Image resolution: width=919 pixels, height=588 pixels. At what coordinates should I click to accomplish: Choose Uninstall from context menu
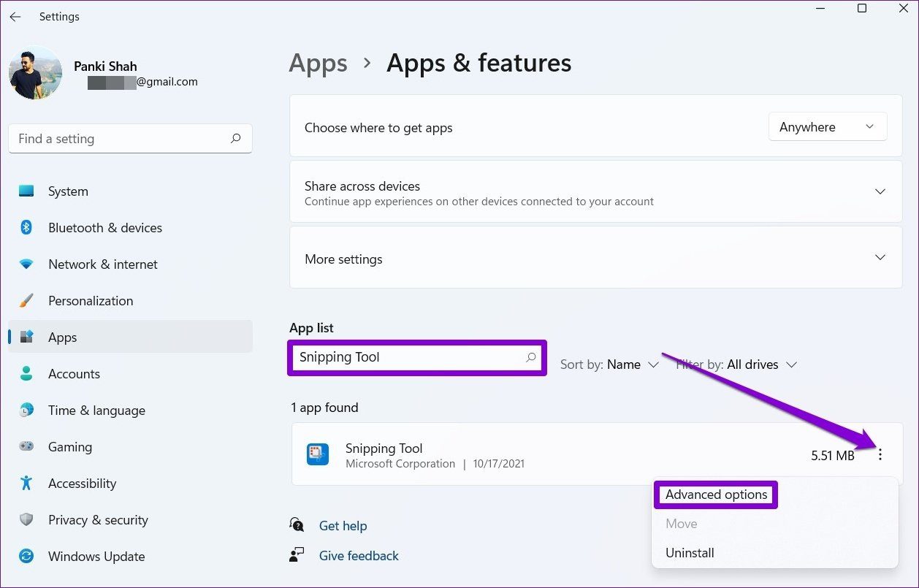coord(690,553)
